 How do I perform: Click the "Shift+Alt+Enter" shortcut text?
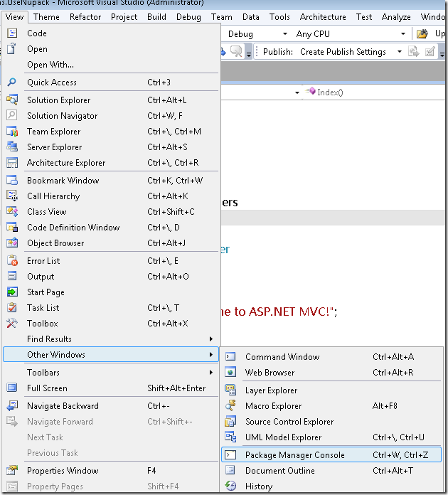(176, 388)
